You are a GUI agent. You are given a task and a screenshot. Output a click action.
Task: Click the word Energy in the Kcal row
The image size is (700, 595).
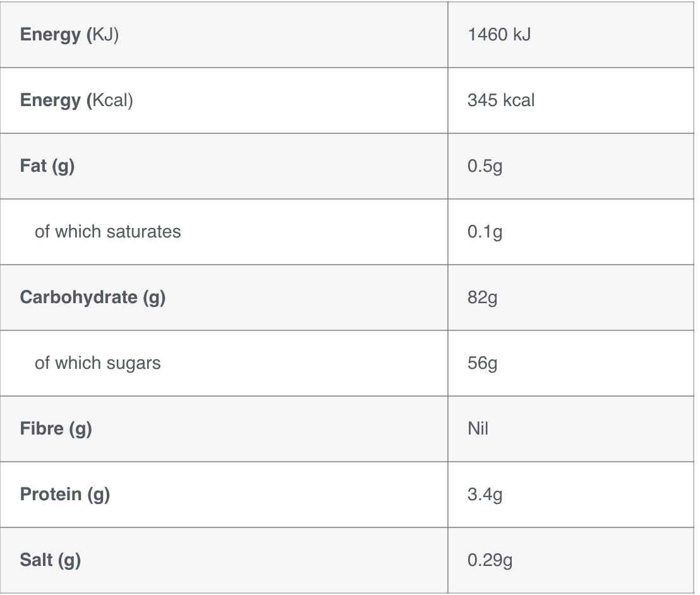point(51,101)
